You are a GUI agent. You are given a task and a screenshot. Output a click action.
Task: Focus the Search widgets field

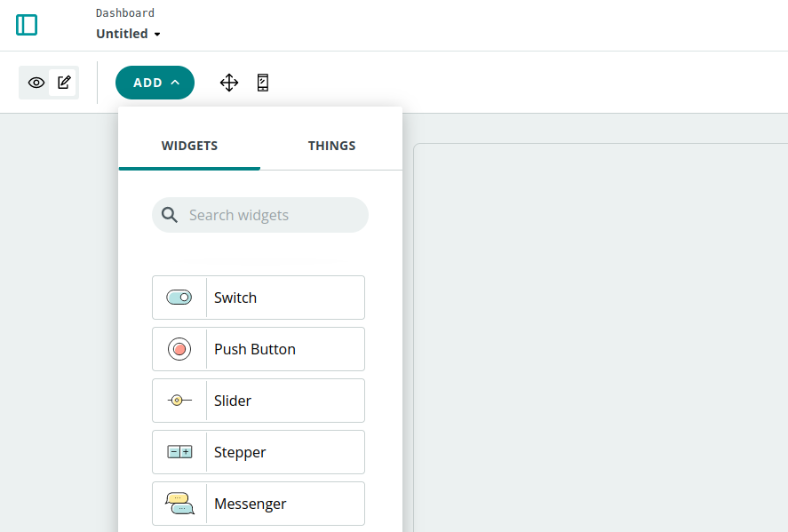tap(260, 215)
